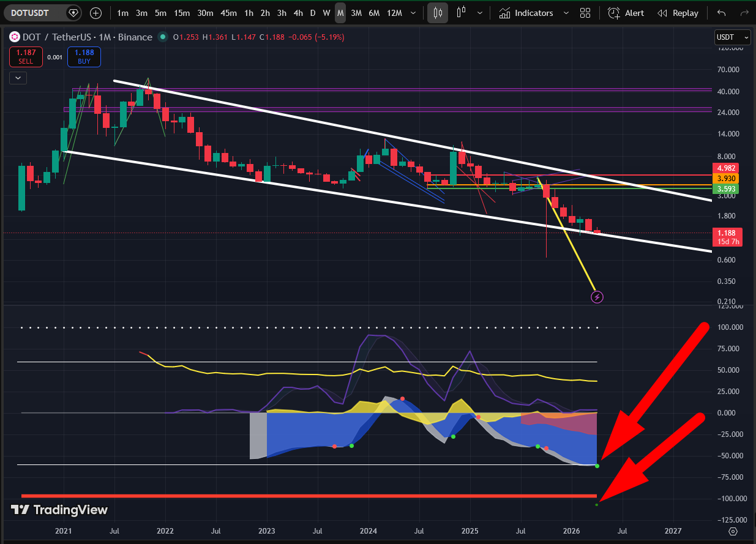Add a symbol to compare with plus icon

tap(96, 13)
